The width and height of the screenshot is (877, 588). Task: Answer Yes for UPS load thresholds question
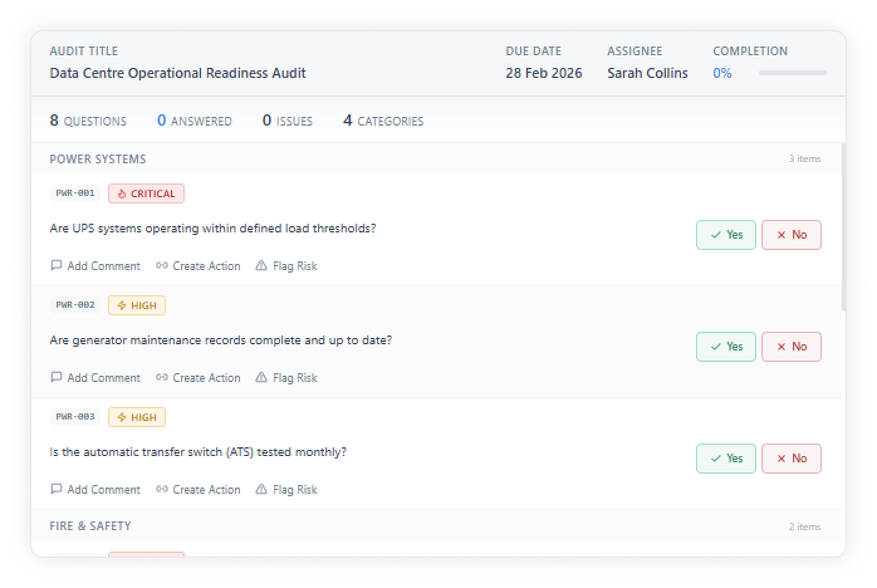[x=726, y=235]
